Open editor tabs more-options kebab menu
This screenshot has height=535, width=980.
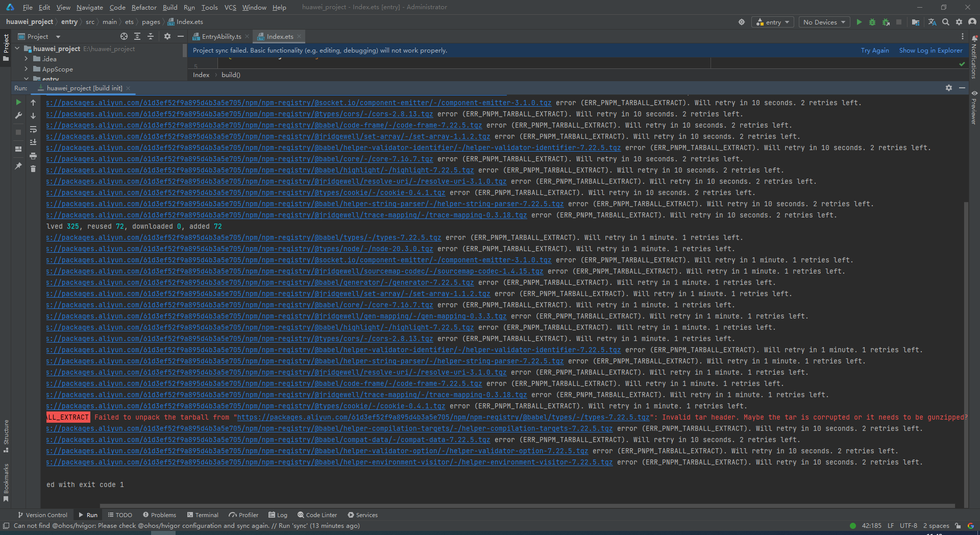(963, 36)
